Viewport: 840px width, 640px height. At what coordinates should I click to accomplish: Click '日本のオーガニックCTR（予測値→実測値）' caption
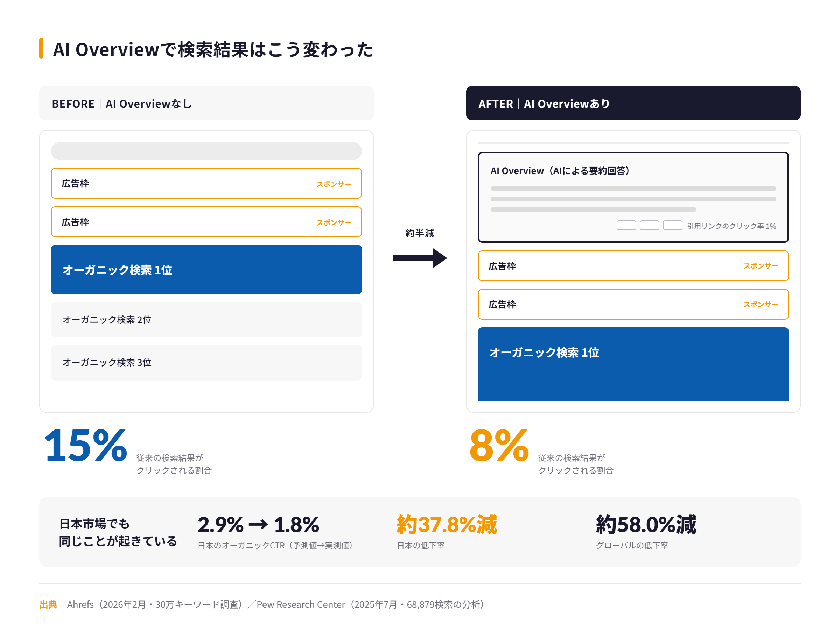[277, 546]
